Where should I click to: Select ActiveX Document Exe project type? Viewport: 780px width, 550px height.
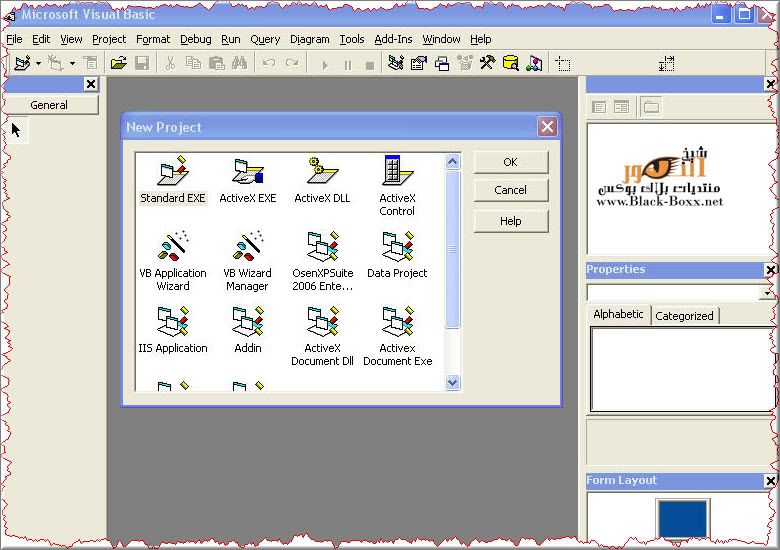[397, 336]
